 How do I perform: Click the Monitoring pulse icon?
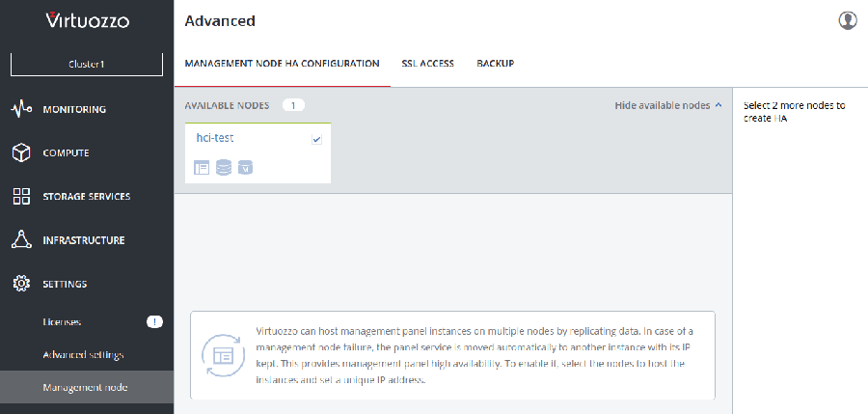click(21, 109)
